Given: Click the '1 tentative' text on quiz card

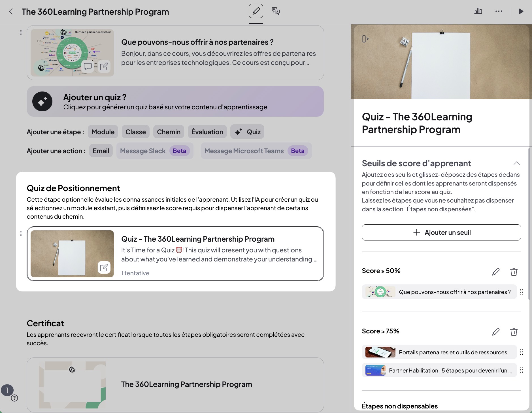Looking at the screenshot, I should [x=135, y=273].
